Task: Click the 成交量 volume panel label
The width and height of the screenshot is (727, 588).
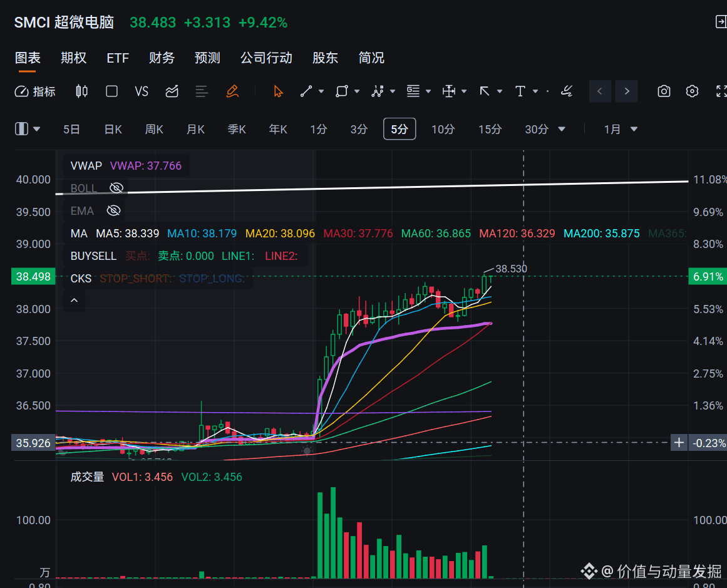Action: click(x=87, y=477)
